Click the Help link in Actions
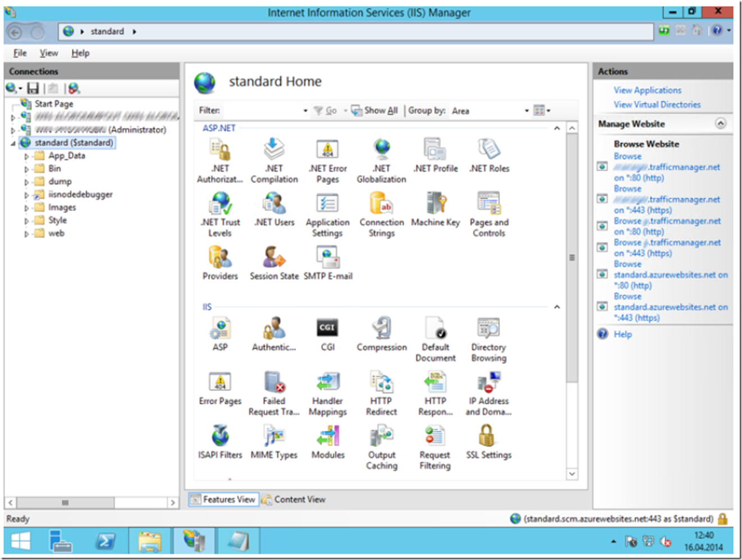Viewport: 742px width, 560px height. pos(622,334)
